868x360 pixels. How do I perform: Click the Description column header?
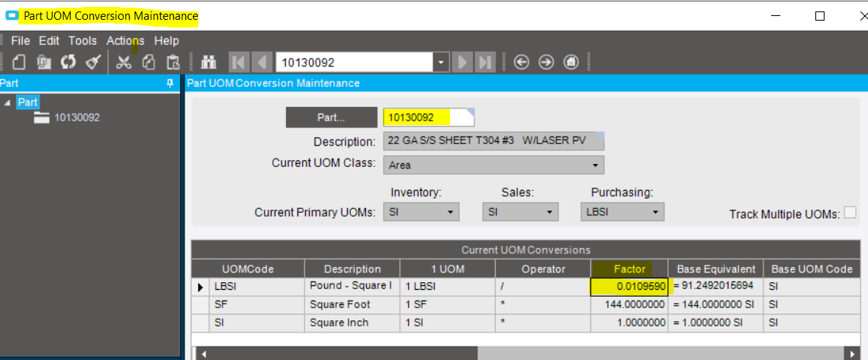(352, 269)
